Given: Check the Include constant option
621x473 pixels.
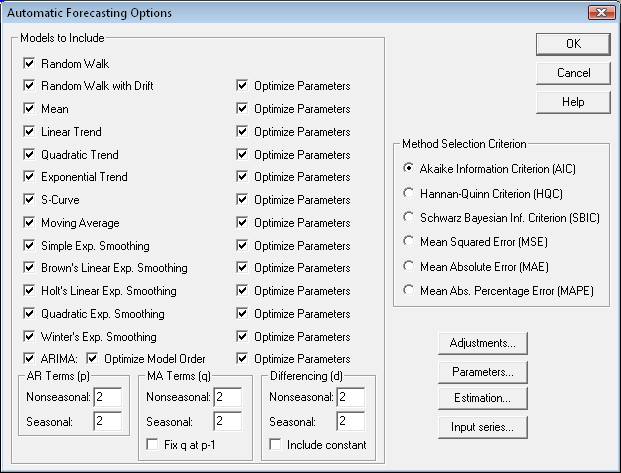Looking at the screenshot, I should pos(275,445).
